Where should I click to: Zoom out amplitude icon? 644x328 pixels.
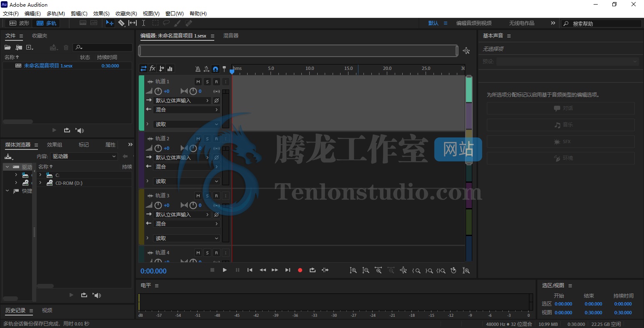(366, 271)
